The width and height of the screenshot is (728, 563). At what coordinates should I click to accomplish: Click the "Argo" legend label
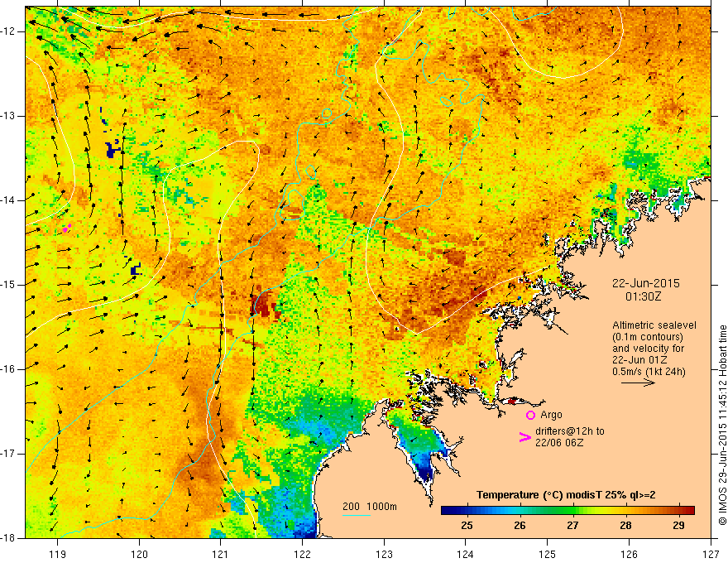click(551, 414)
